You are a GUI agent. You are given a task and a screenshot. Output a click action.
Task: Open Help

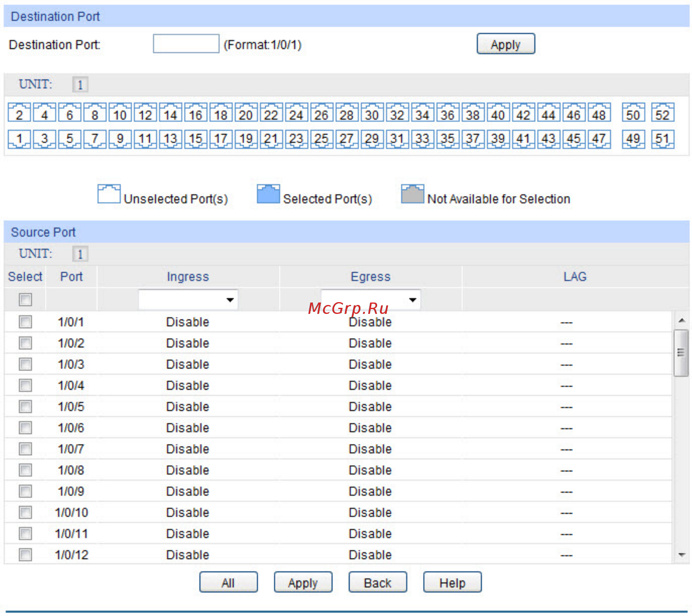point(452,582)
